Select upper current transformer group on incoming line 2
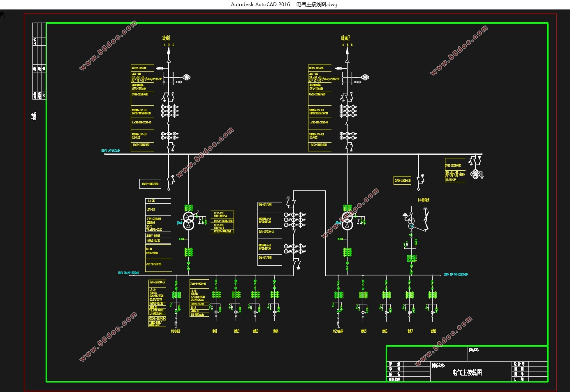Viewport: 570px width, 392px height. 348,111
